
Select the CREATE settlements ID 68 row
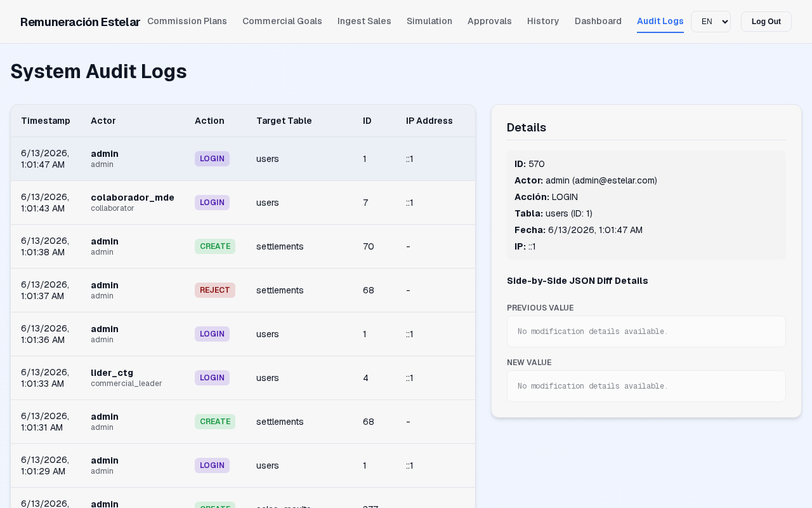pos(243,422)
